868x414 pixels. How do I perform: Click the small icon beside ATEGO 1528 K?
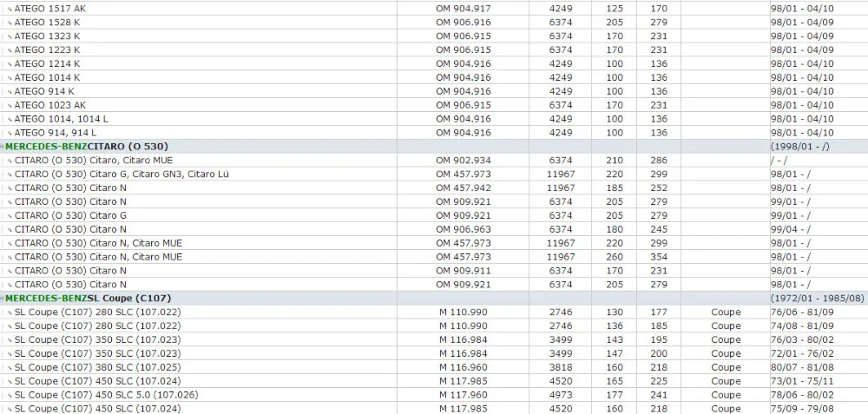click(x=10, y=23)
